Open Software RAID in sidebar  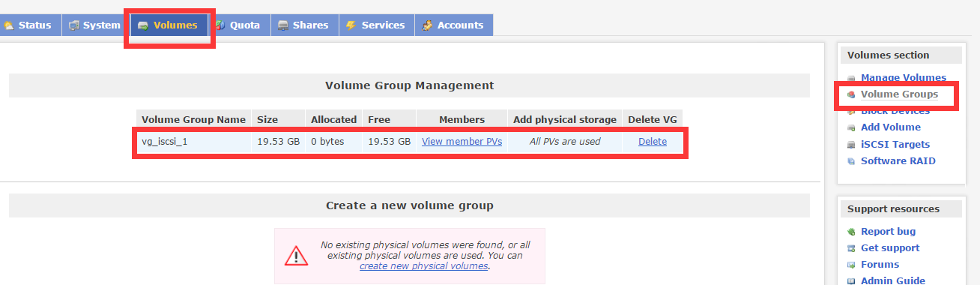[898, 160]
